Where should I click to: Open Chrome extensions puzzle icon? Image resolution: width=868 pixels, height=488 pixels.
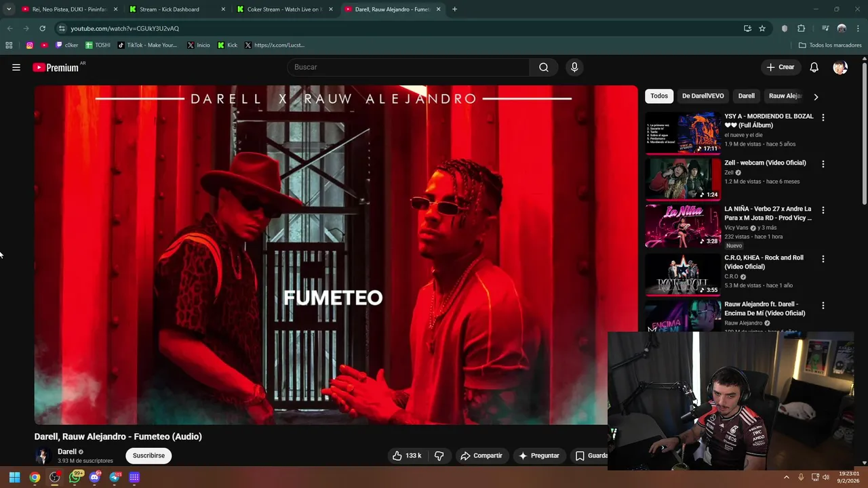(801, 28)
